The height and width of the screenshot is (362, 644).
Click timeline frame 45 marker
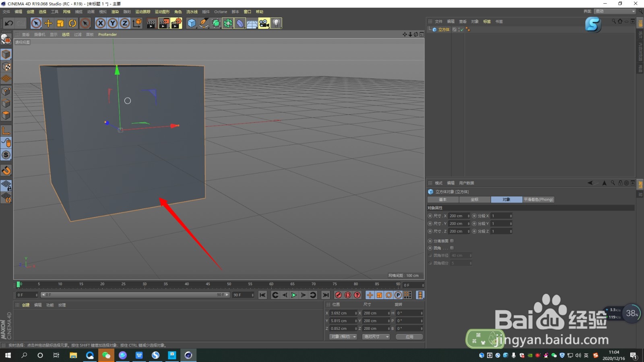click(x=208, y=284)
